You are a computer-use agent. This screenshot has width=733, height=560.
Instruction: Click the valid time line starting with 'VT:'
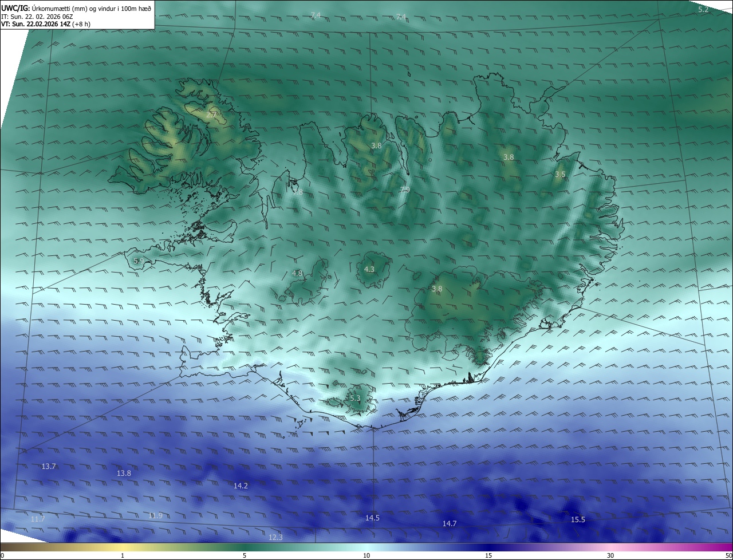(45, 24)
